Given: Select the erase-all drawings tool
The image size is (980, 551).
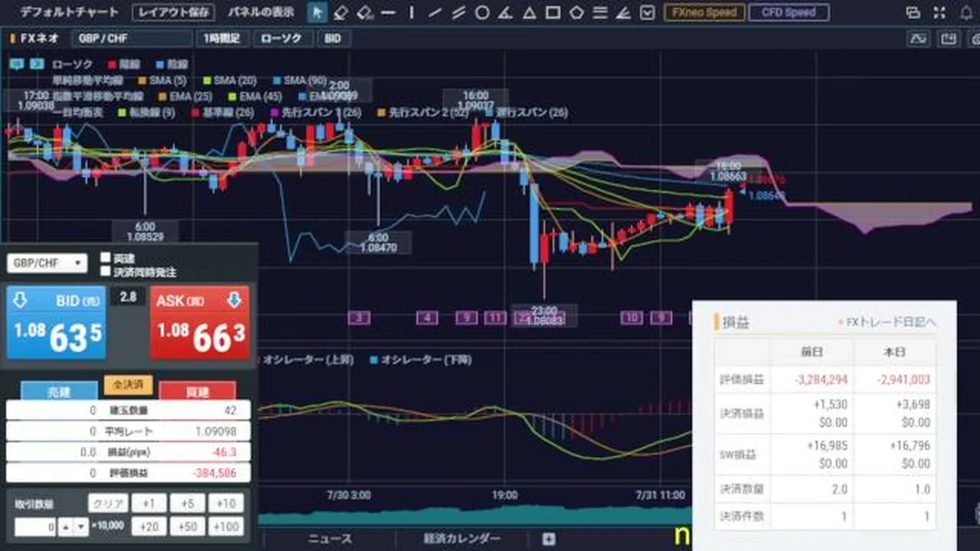Looking at the screenshot, I should 364,12.
